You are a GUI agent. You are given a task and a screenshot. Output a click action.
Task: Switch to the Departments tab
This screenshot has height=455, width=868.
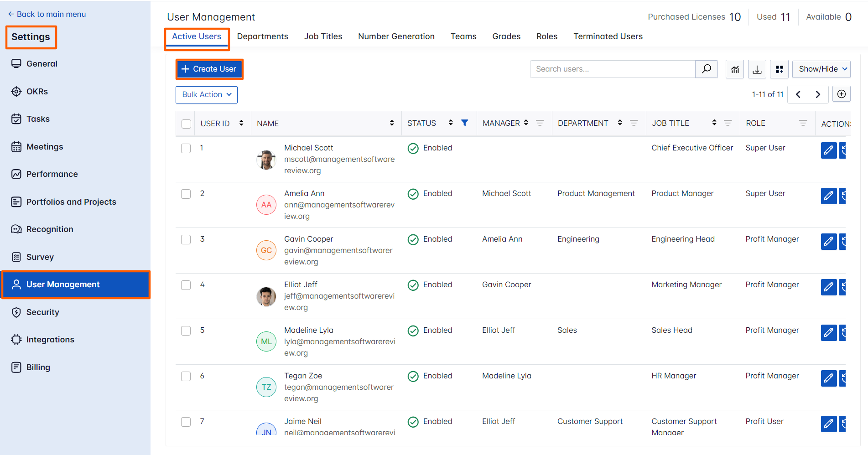[x=262, y=36]
